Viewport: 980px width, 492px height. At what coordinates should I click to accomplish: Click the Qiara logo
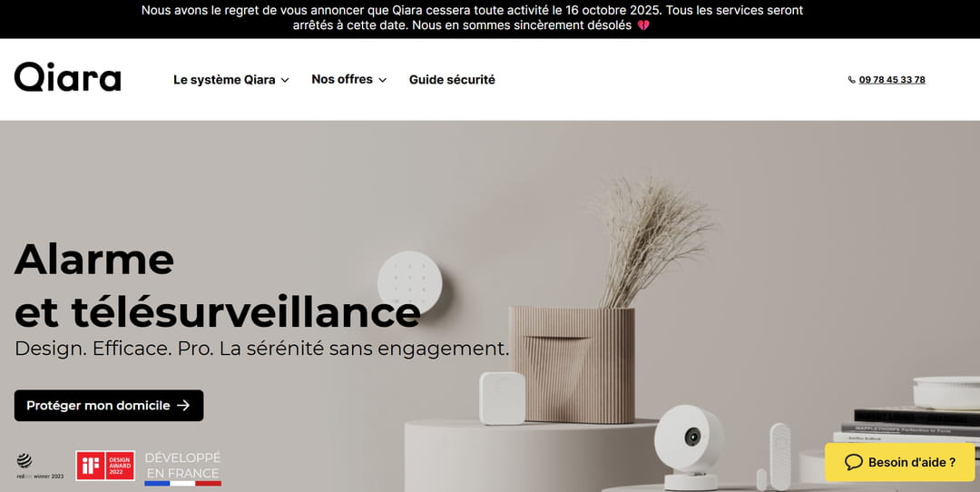pos(67,77)
